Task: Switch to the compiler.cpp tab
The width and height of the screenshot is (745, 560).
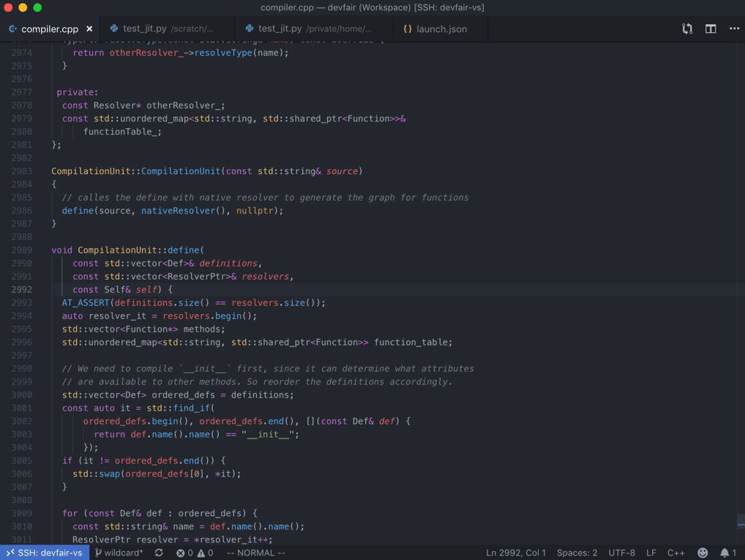Action: [x=50, y=29]
